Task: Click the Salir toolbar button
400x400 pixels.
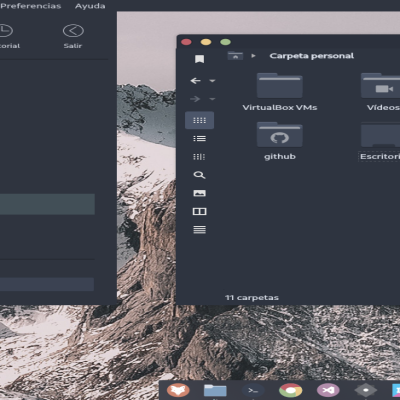Action: [x=73, y=36]
